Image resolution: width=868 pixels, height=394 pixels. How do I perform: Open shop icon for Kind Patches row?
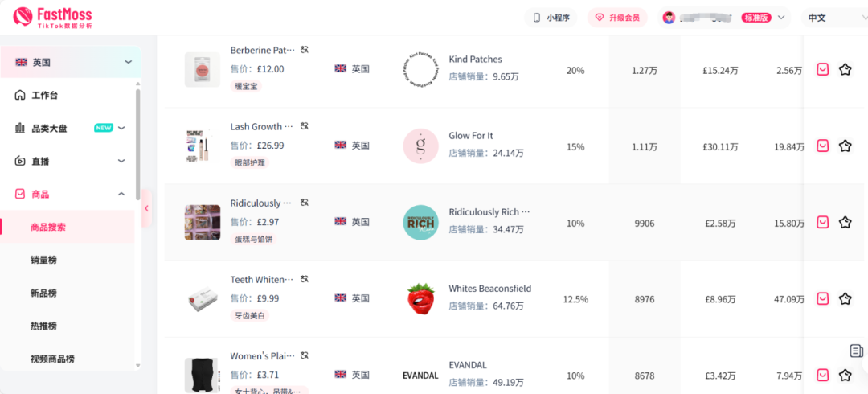[822, 70]
